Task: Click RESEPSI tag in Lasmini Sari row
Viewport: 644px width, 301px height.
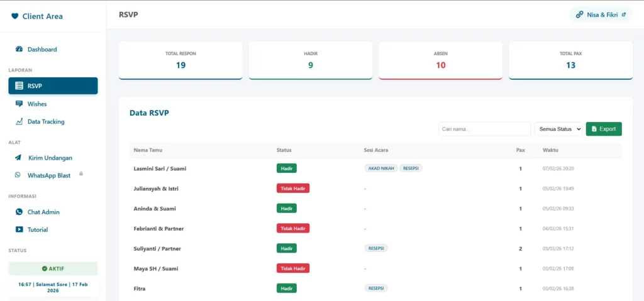Action: pos(411,168)
